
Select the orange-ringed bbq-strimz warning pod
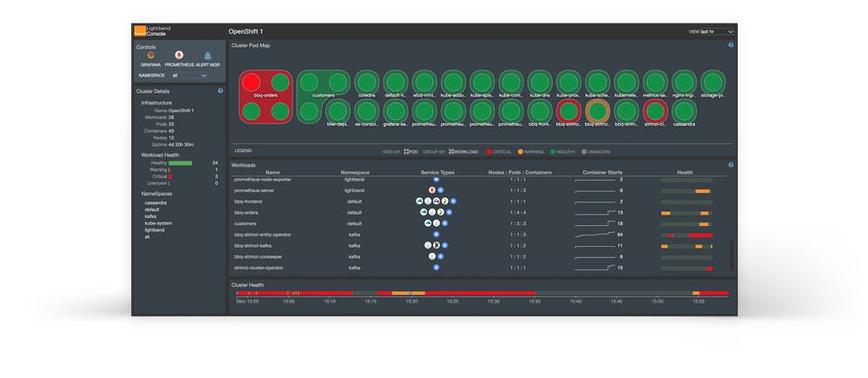tap(597, 111)
